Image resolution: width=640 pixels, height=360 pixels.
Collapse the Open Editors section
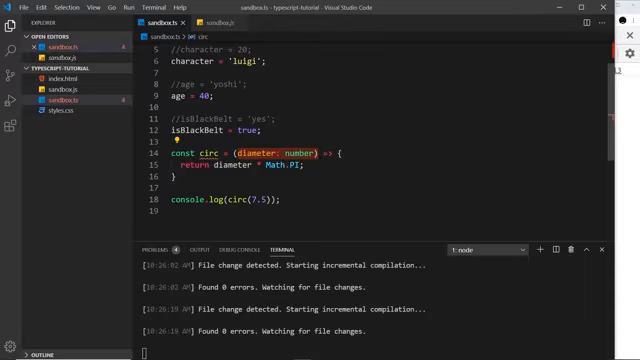[50, 37]
